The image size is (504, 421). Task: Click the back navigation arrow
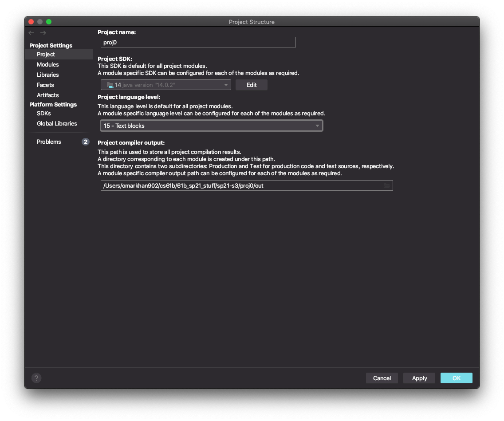pyautogui.click(x=31, y=32)
